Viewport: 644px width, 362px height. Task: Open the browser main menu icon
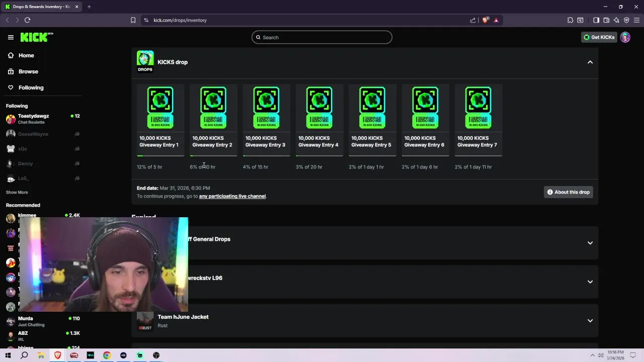point(636,20)
